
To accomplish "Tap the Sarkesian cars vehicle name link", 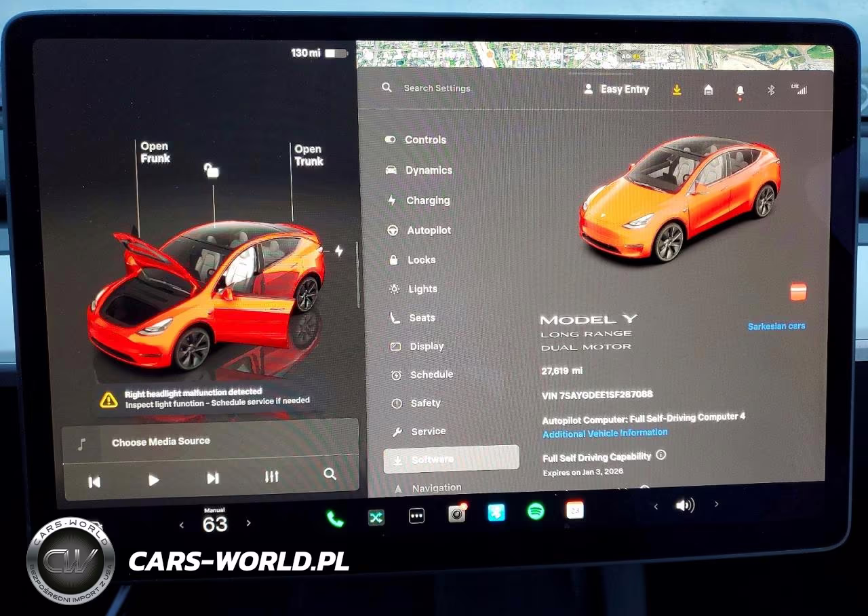I will tap(776, 326).
